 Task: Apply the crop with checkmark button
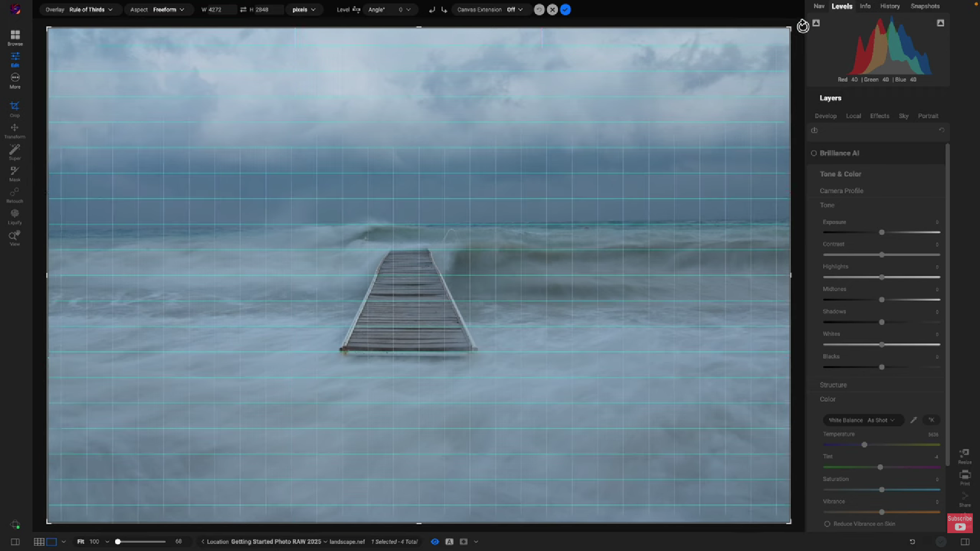point(565,10)
